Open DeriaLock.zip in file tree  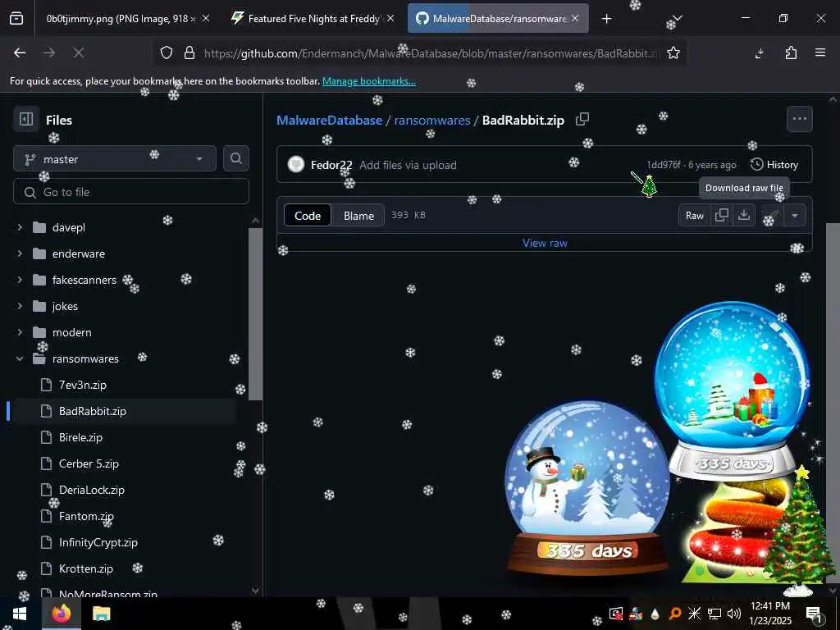coord(92,490)
